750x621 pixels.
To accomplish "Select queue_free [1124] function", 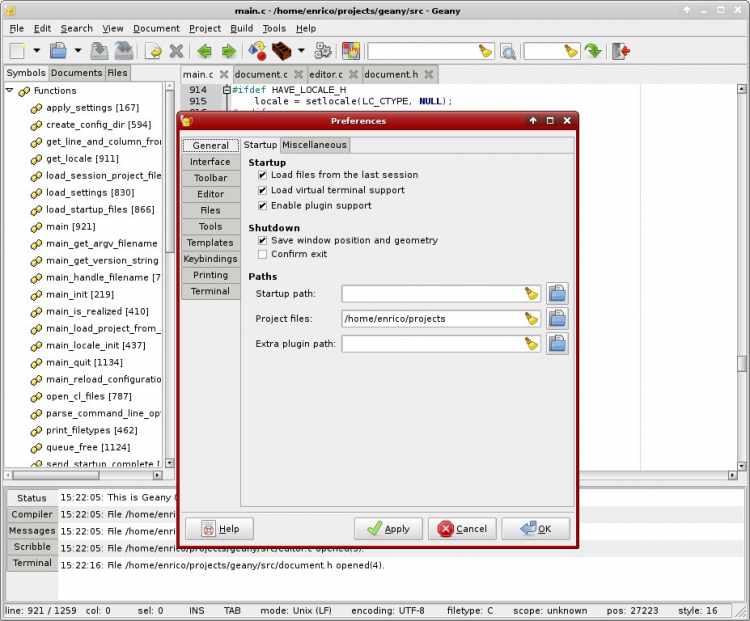I will tap(88, 447).
